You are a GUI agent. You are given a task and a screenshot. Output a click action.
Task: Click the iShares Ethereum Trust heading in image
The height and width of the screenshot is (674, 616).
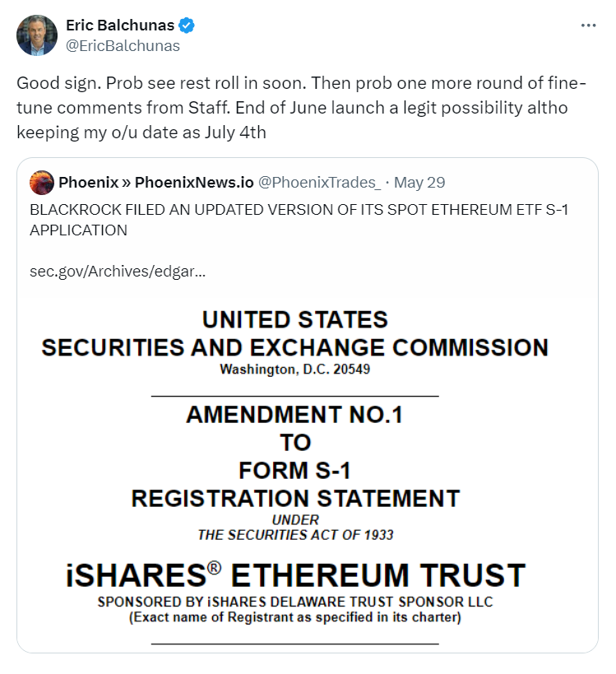[295, 575]
